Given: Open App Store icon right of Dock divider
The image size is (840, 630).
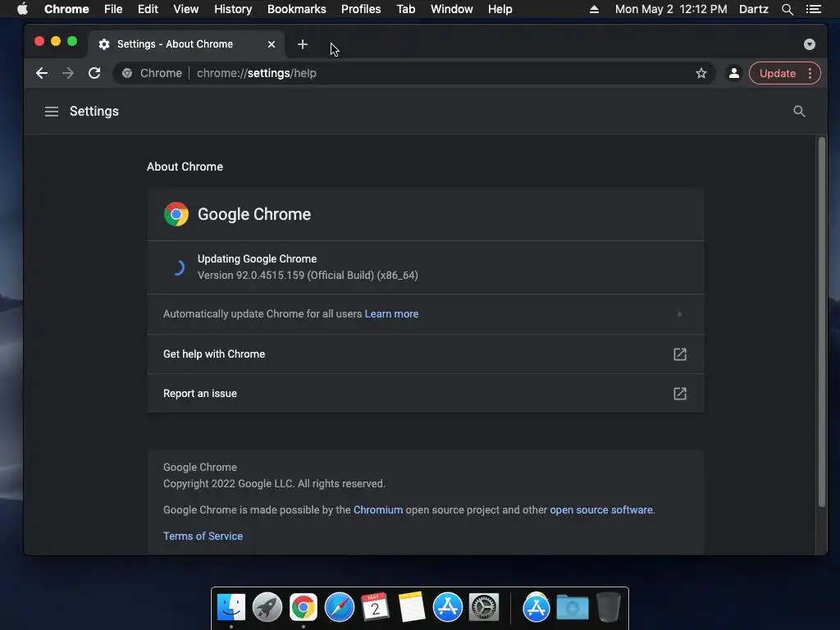Looking at the screenshot, I should [x=536, y=608].
